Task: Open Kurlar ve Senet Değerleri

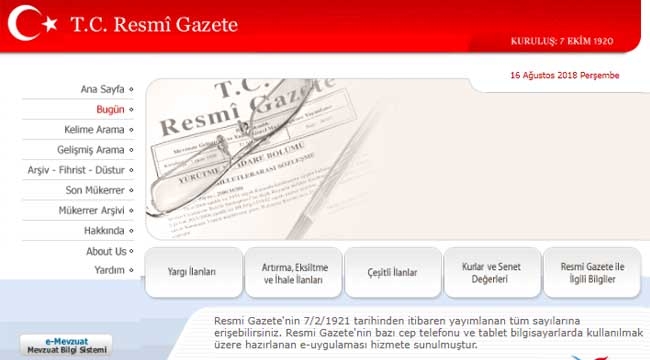Action: coord(492,272)
